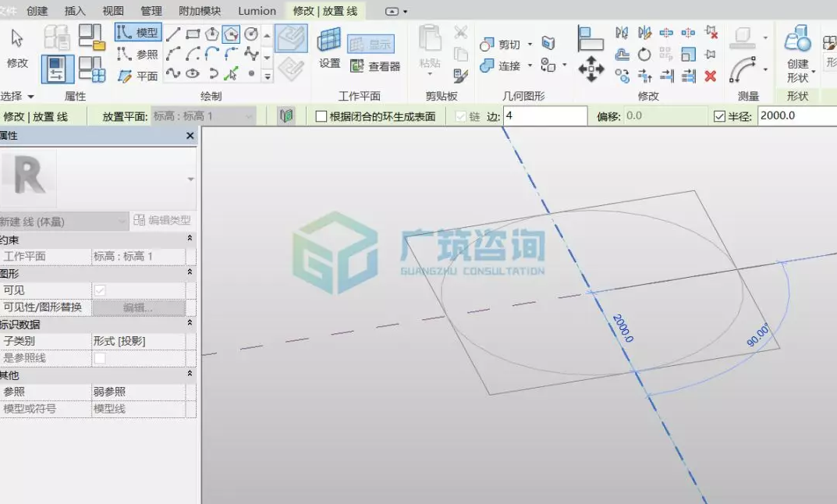Open the Lumion ribbon tab
The width and height of the screenshot is (837, 504).
[257, 11]
